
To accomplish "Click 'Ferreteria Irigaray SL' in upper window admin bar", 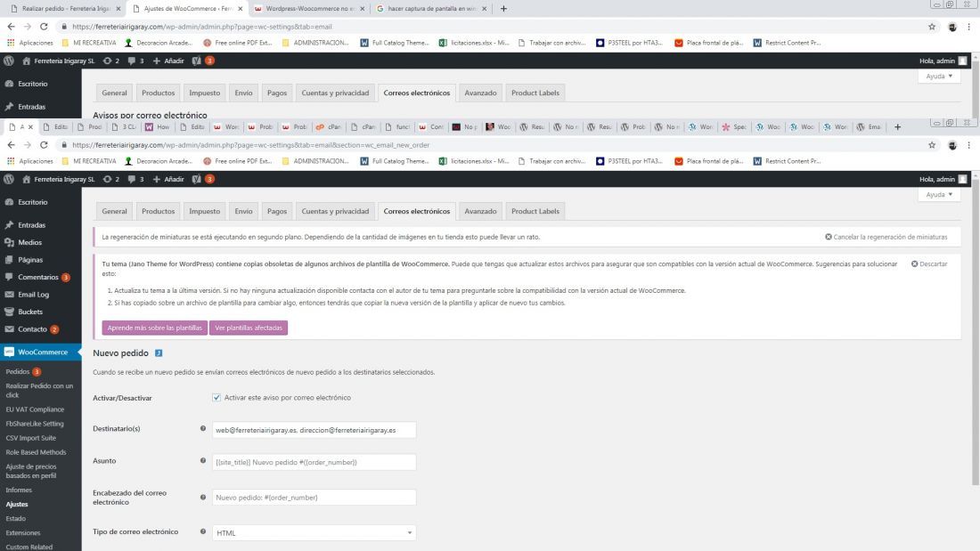I will 58,61.
